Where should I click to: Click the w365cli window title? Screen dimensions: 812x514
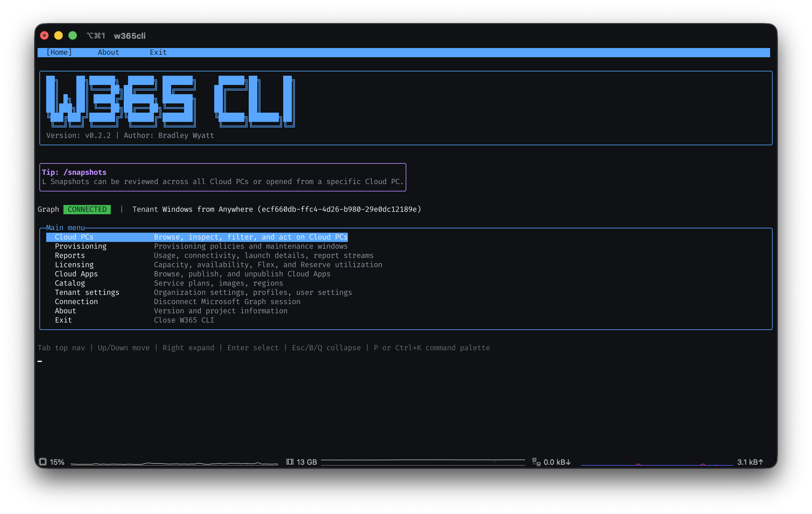pos(130,36)
